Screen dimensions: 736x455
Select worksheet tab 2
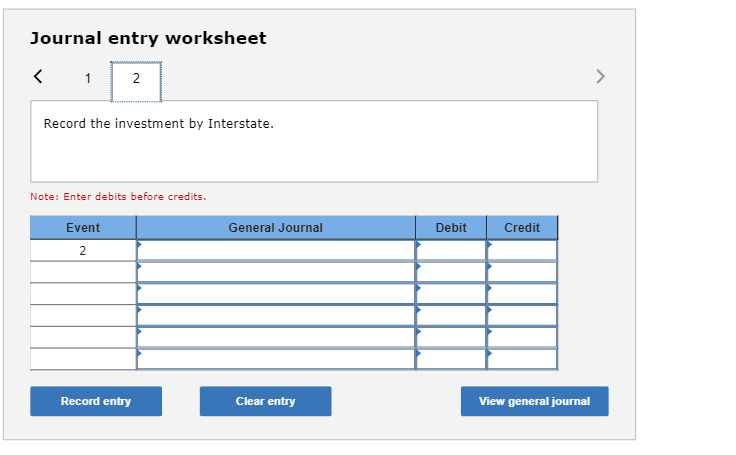click(x=136, y=81)
